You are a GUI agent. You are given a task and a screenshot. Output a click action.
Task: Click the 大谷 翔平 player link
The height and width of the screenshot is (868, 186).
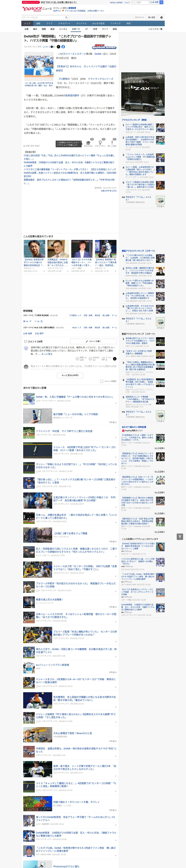point(39,334)
